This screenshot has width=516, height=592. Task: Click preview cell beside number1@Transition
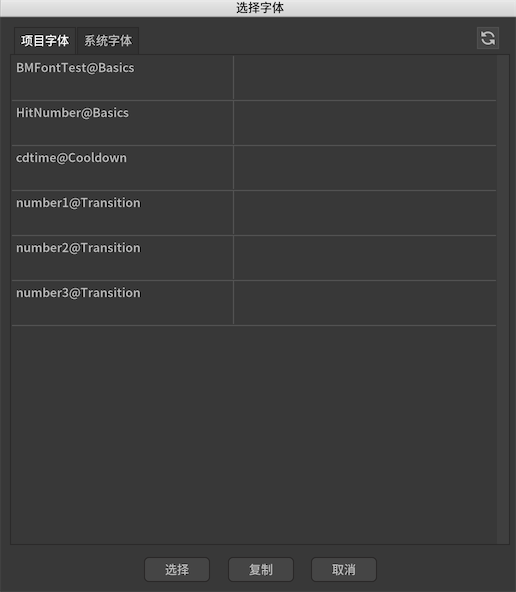365,213
